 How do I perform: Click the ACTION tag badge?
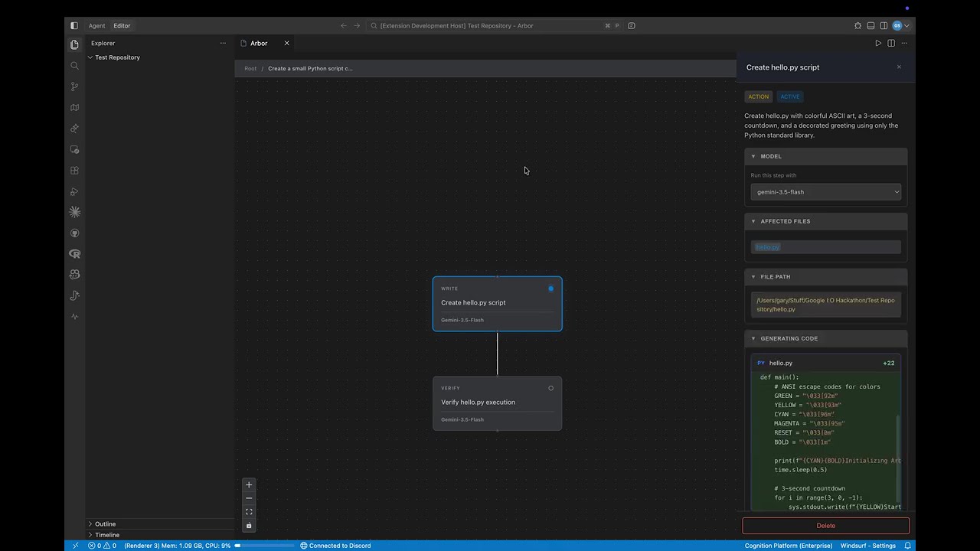tap(758, 96)
